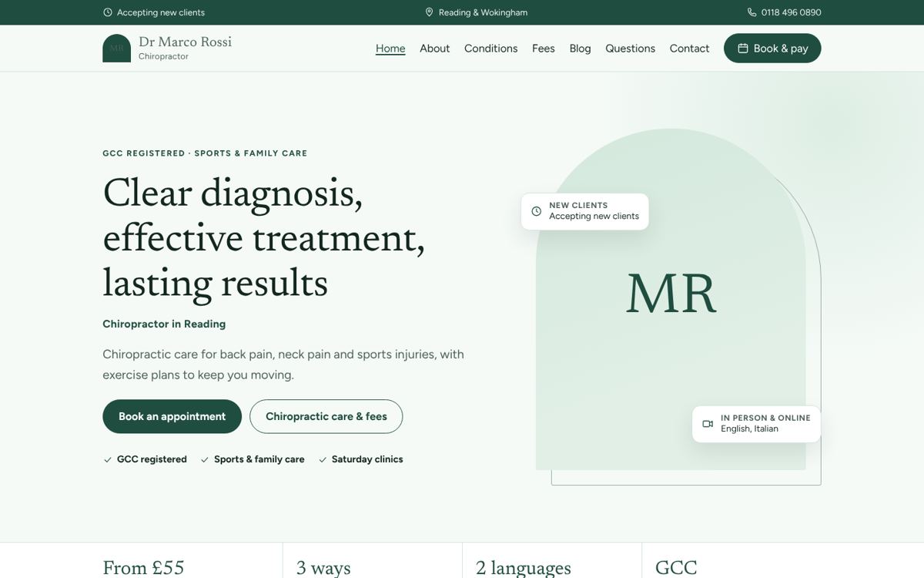Viewport: 924px width, 578px height.
Task: Click Accepting new clients text in top bar
Action: click(x=161, y=12)
